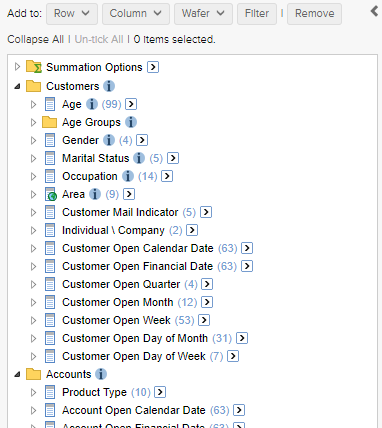
Task: Click arrow next to Customer Open Quarter
Action: coord(207,284)
